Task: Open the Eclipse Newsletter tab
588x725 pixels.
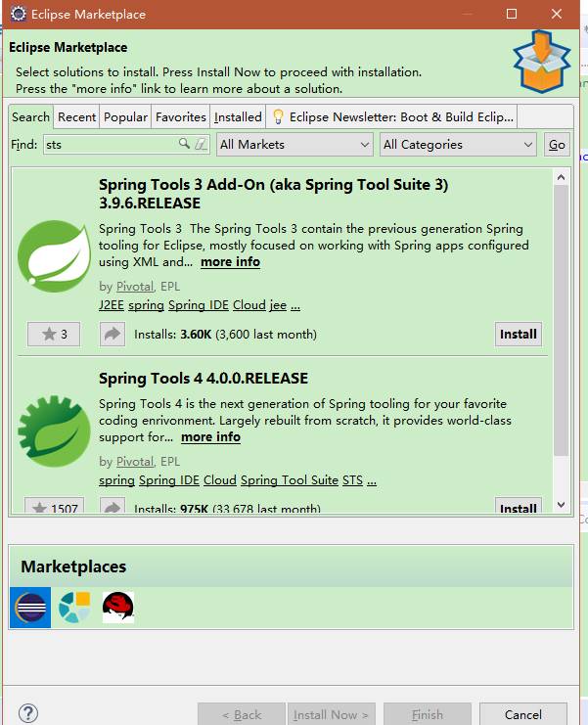Action: (x=391, y=117)
